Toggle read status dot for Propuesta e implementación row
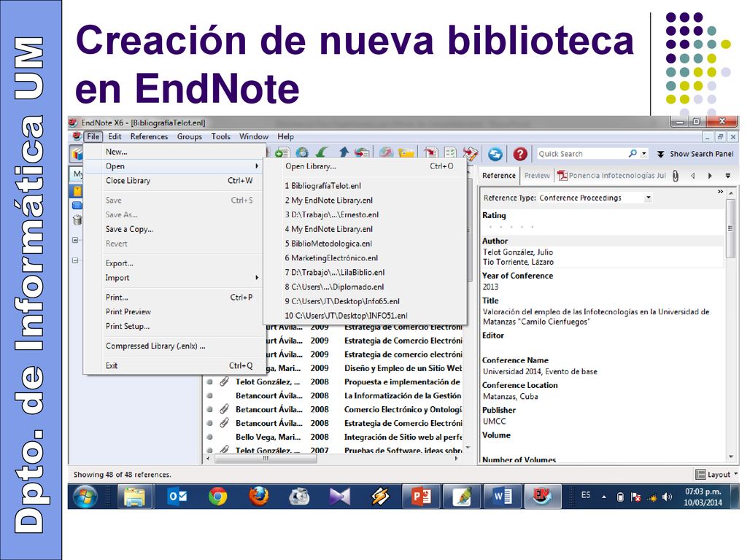Screen dimensions: 747x560 click(209, 382)
